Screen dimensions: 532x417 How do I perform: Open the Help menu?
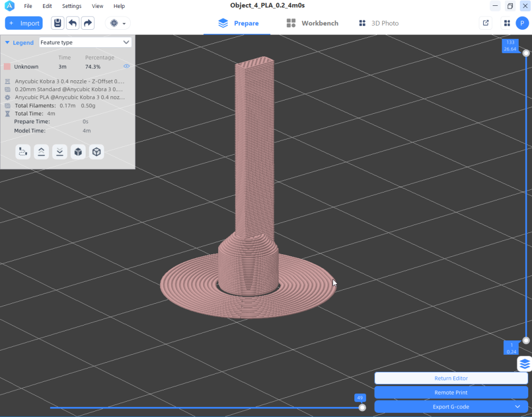pos(119,6)
